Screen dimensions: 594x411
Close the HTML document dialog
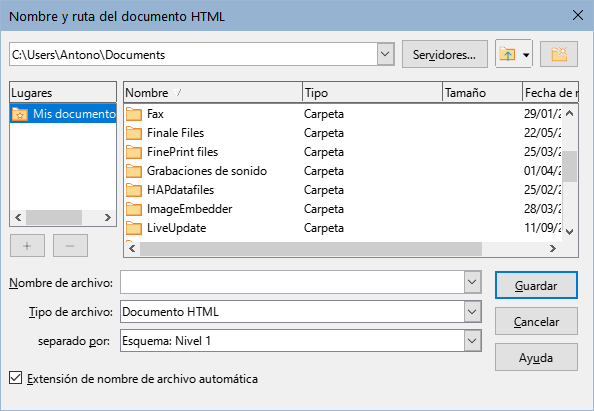(577, 16)
